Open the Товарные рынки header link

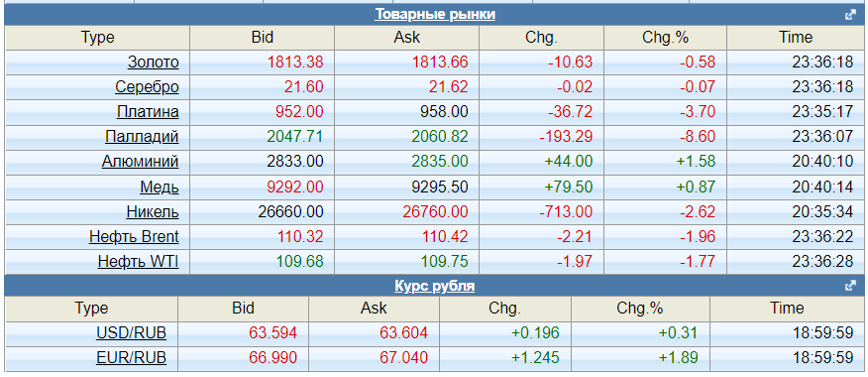(x=435, y=15)
